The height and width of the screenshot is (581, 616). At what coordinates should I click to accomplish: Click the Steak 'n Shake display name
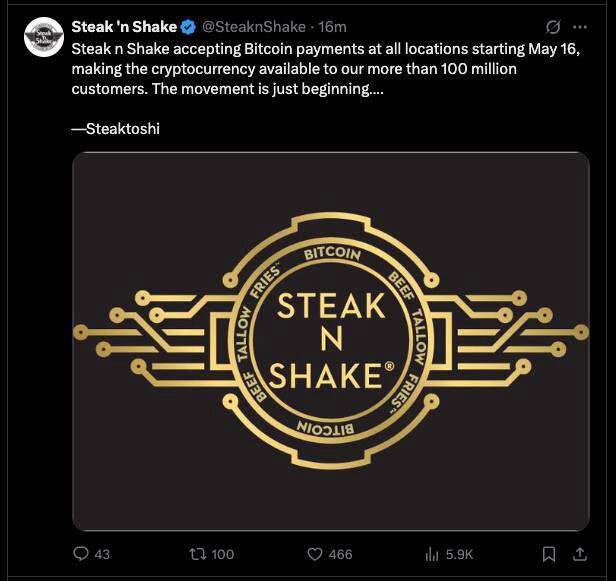[x=124, y=27]
